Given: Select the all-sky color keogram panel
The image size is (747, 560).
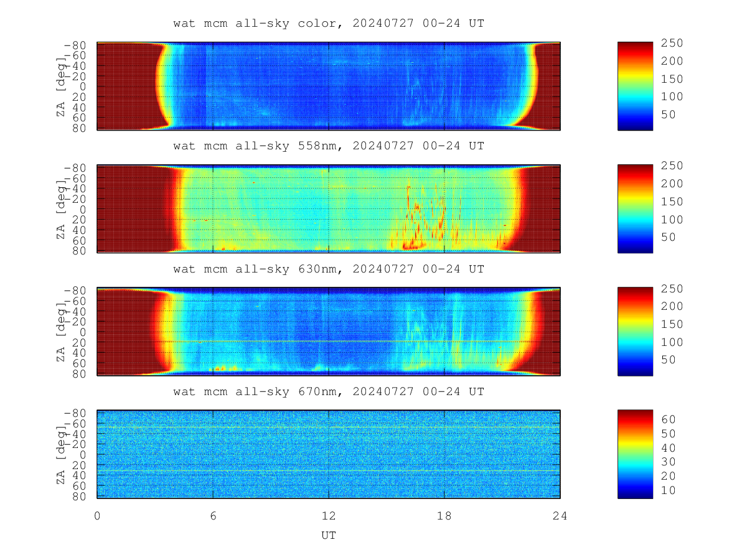Looking at the screenshot, I should point(329,86).
